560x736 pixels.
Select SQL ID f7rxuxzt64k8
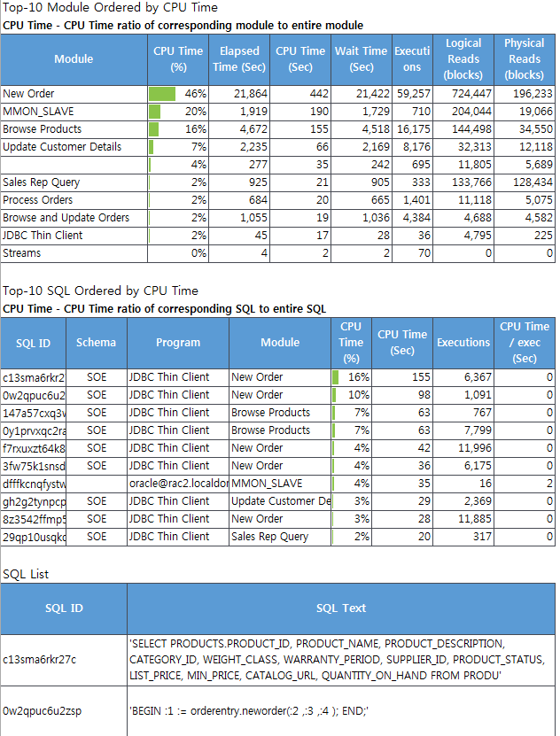[x=34, y=448]
